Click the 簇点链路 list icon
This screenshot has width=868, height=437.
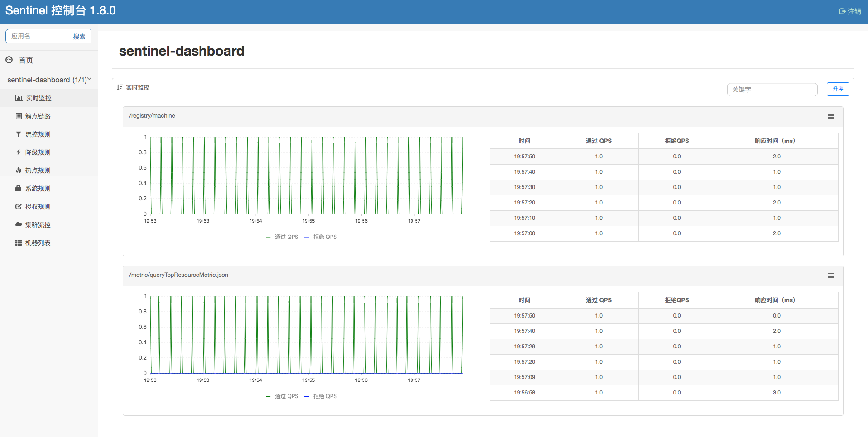click(x=19, y=116)
